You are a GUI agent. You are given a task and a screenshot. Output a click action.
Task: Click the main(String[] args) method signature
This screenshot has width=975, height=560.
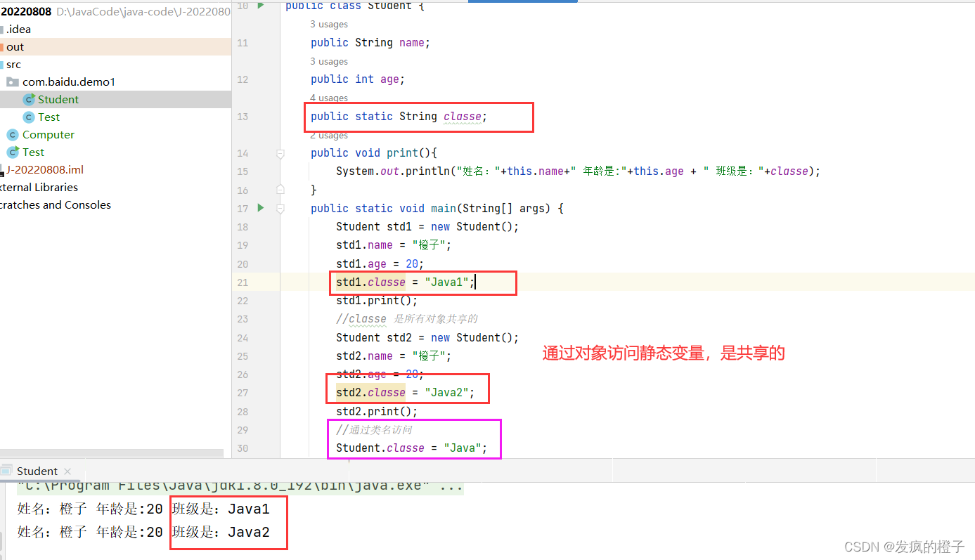click(437, 209)
